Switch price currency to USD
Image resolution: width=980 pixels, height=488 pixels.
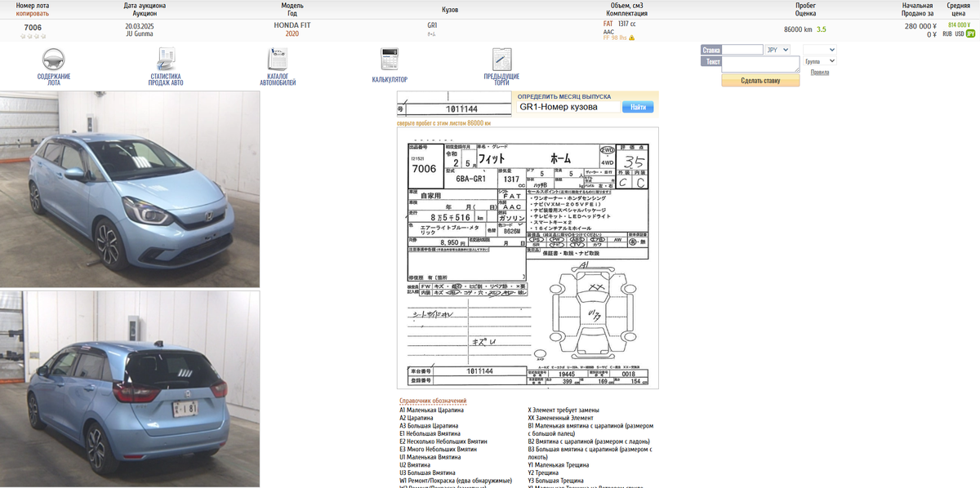coord(960,34)
